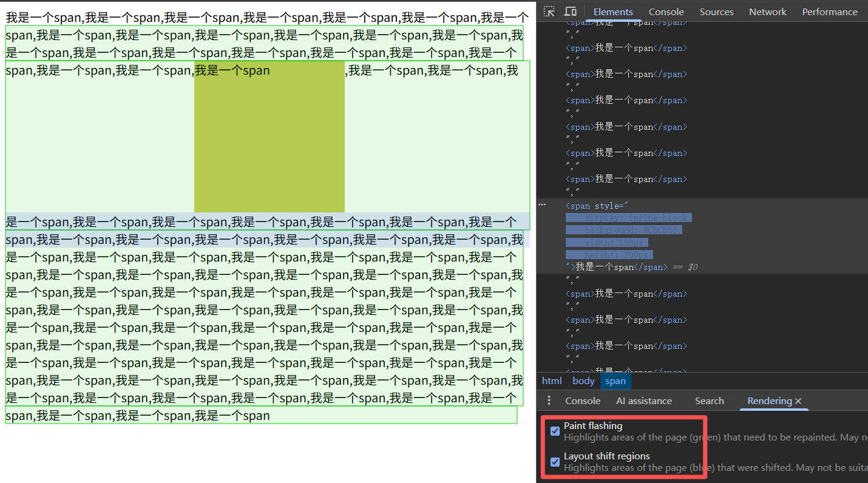Open the Sources panel tab
This screenshot has width=868, height=483.
(x=716, y=12)
